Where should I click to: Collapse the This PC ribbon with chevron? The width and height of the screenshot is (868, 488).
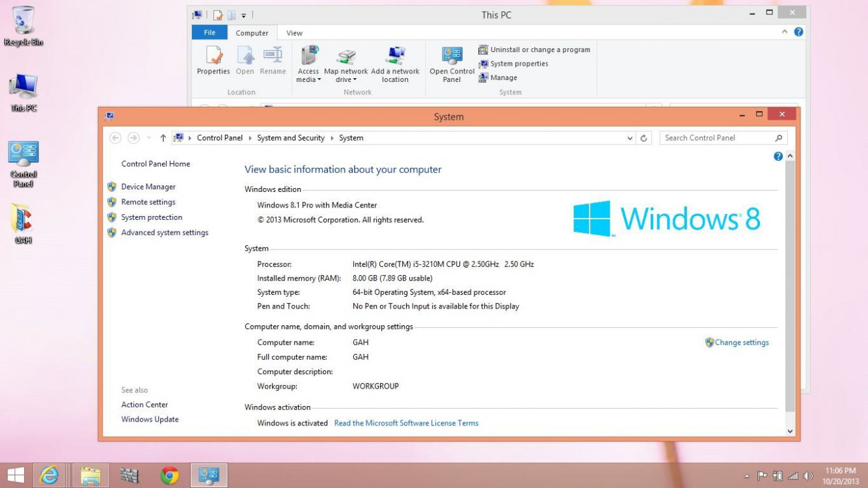785,32
